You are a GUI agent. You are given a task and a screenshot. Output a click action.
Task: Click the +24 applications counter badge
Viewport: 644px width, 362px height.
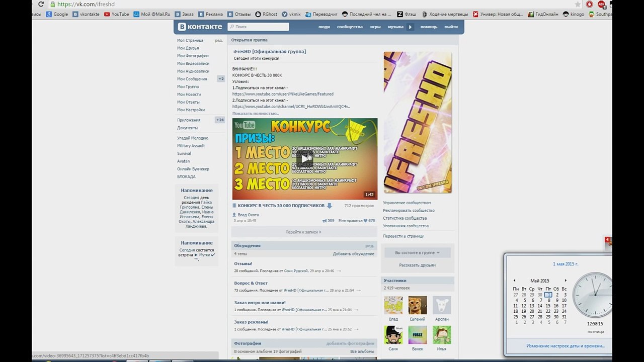point(220,120)
